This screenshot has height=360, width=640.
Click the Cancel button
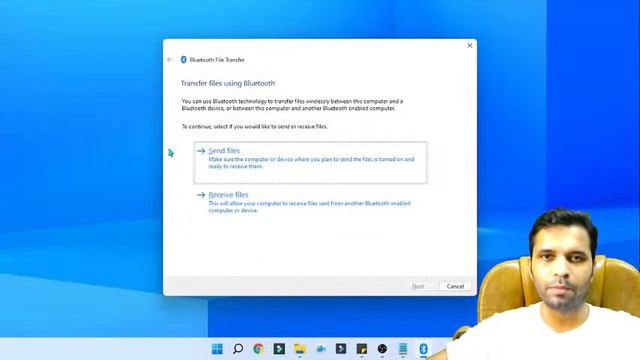coord(455,286)
